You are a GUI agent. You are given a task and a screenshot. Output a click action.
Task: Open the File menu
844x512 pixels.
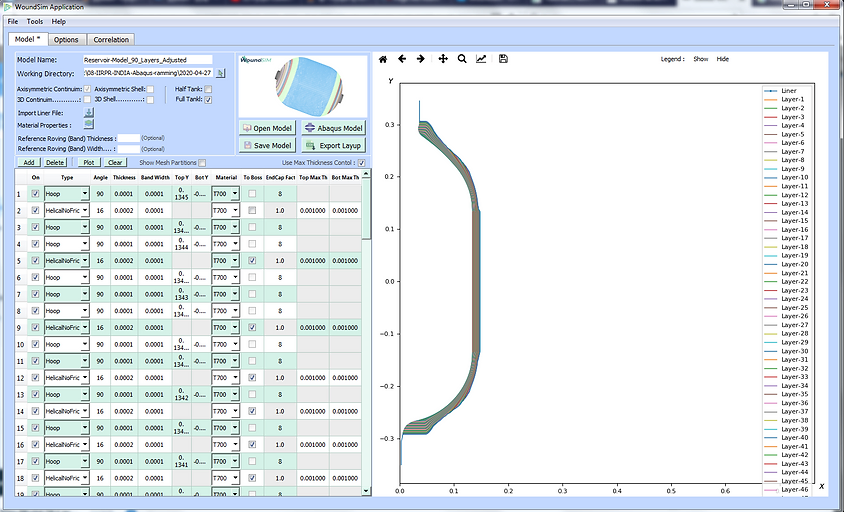(x=13, y=22)
